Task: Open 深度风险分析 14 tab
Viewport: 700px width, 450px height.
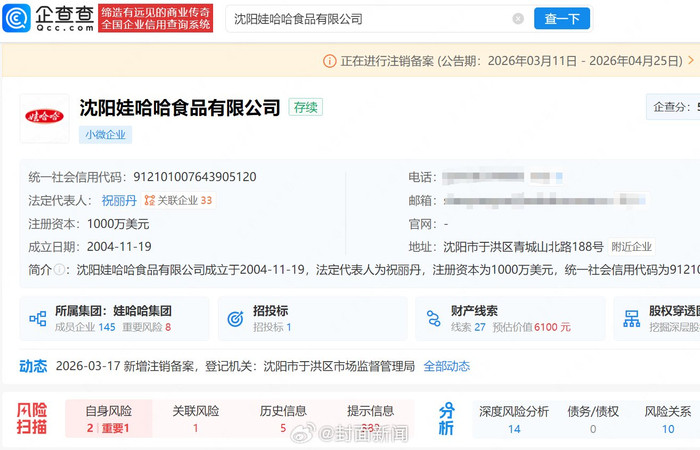Action: (x=514, y=420)
